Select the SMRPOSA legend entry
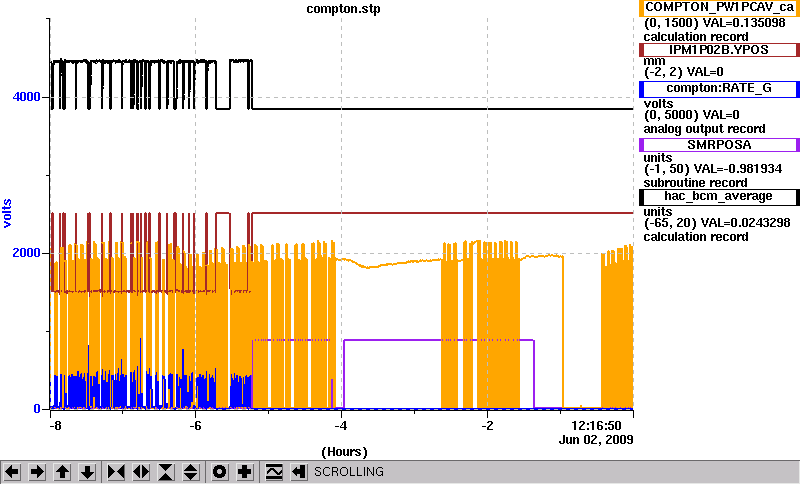Viewport: 800px width, 484px height. [719, 145]
